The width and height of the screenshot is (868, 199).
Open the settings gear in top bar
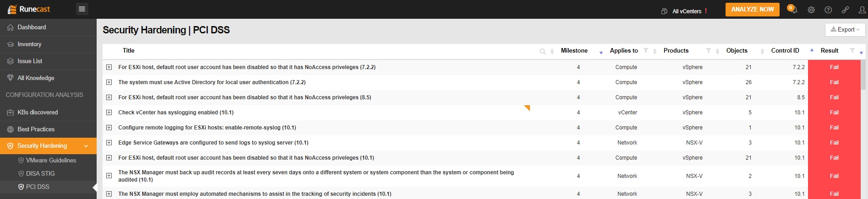point(811,10)
